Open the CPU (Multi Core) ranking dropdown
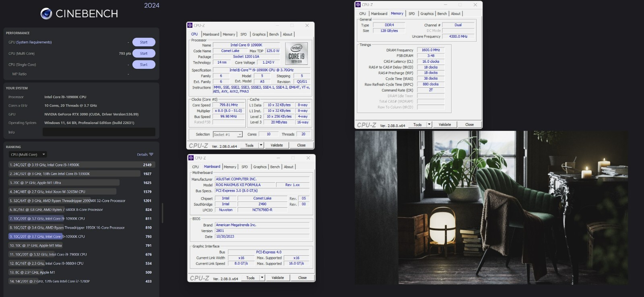The image size is (644, 297). click(x=28, y=155)
